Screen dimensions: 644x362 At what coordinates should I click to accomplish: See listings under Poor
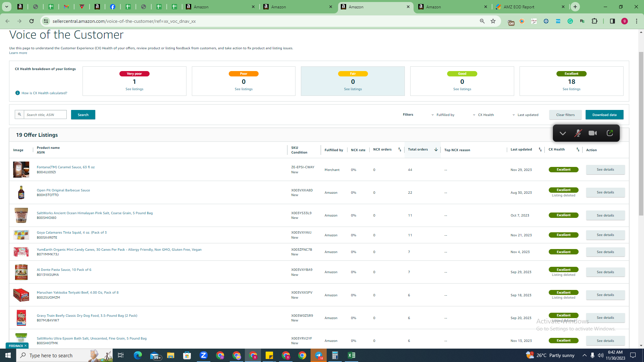coord(244,89)
